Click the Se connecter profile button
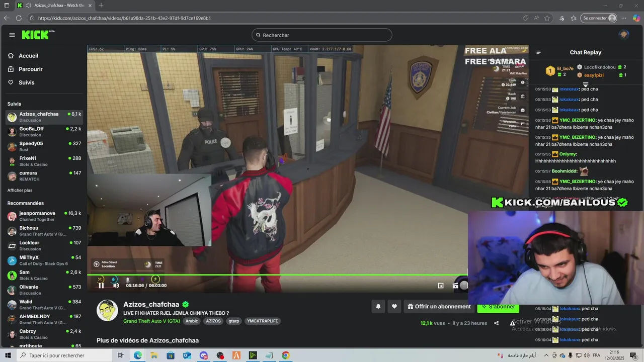 [599, 18]
